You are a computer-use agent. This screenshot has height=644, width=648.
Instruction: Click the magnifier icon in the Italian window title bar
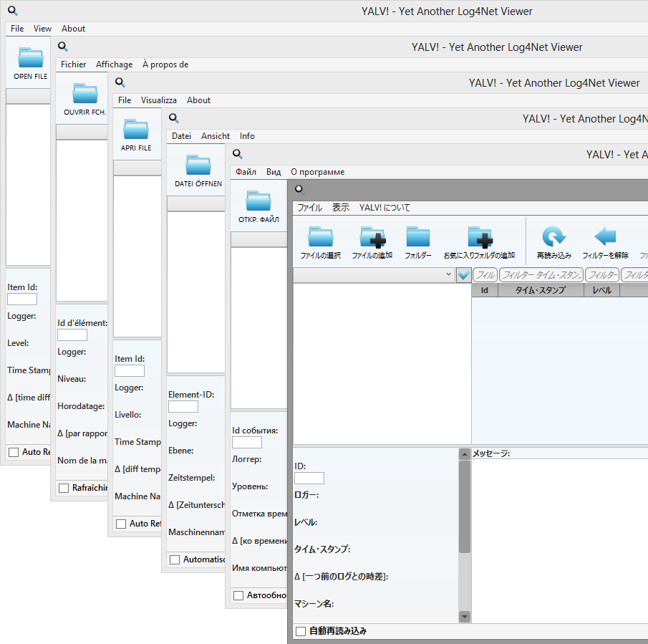120,82
